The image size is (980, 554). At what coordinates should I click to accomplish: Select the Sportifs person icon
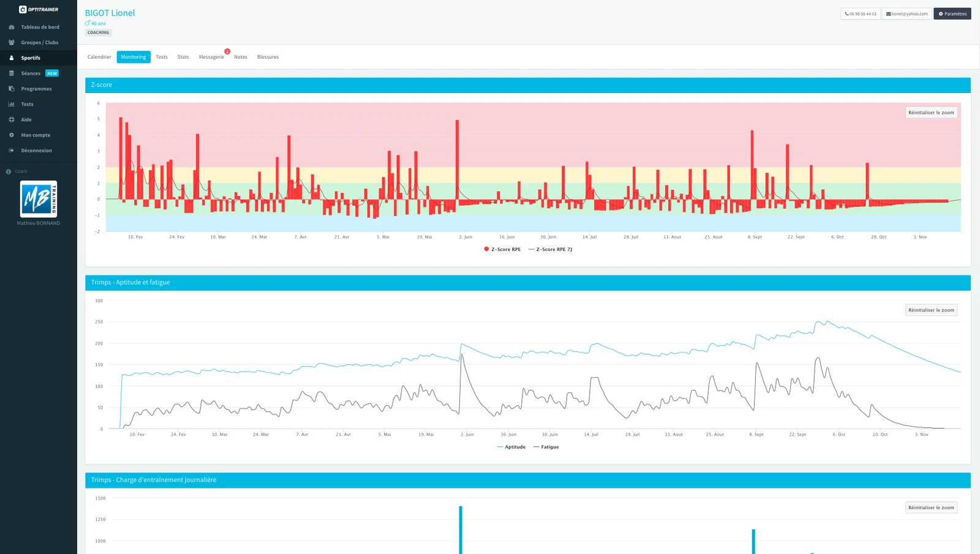pyautogui.click(x=12, y=58)
